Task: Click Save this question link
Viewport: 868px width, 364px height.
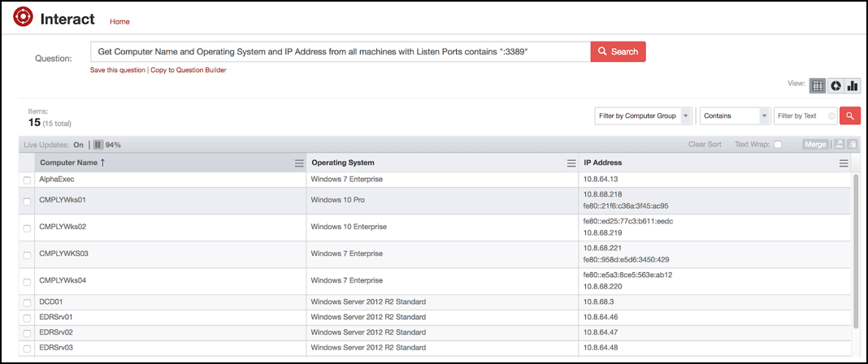Action: coord(118,70)
